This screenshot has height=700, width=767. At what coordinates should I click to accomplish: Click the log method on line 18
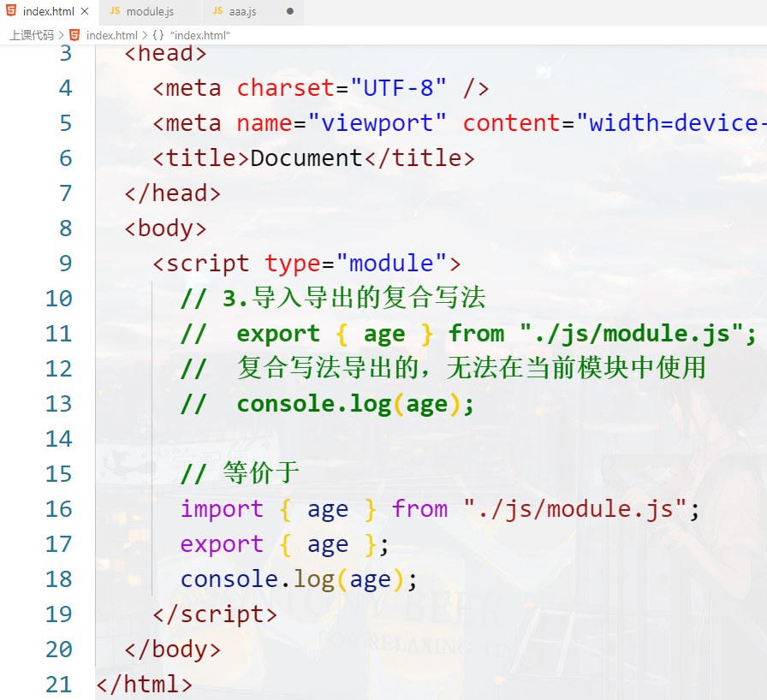(x=314, y=580)
